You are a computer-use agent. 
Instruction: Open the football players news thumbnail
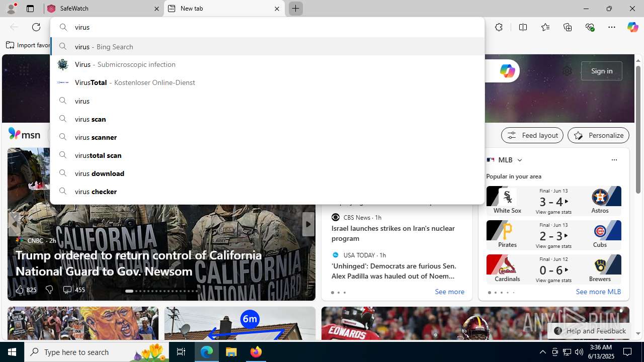(475, 323)
